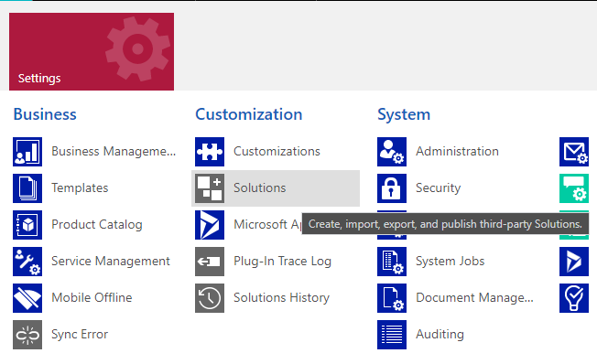Open Customizations

coord(277,152)
